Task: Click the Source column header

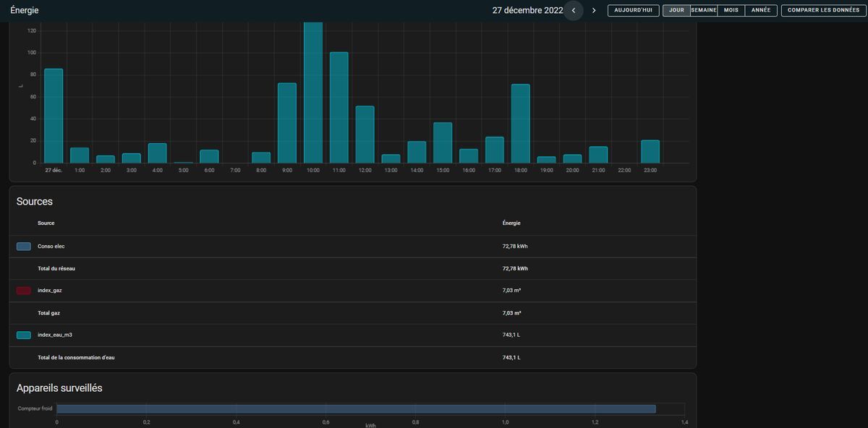Action: [x=46, y=223]
